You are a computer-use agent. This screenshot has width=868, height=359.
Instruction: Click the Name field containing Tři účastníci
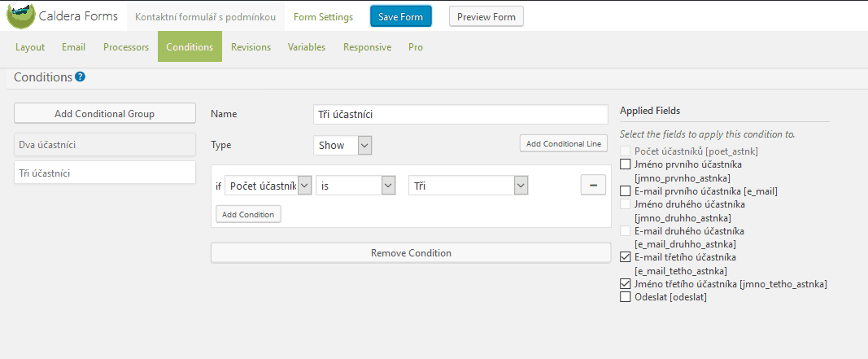tap(460, 115)
